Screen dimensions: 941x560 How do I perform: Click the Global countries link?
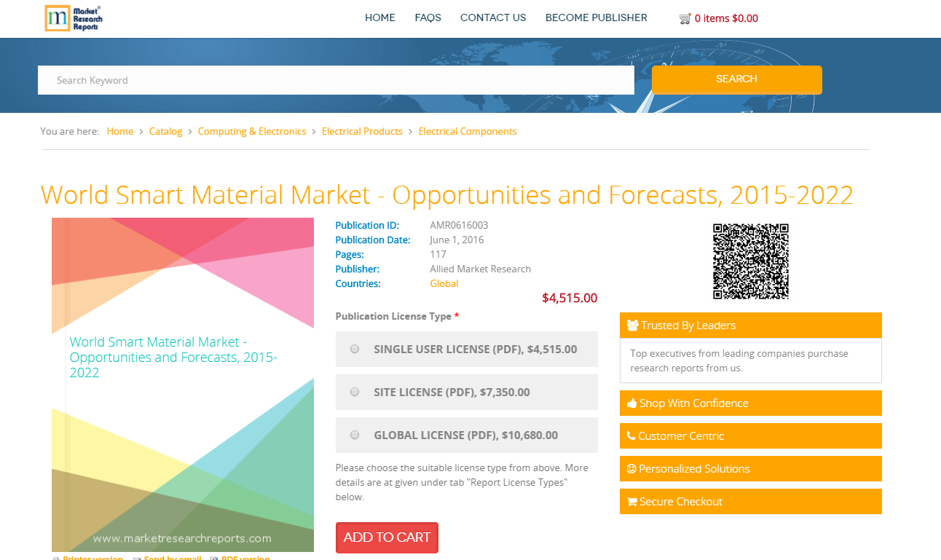click(444, 283)
